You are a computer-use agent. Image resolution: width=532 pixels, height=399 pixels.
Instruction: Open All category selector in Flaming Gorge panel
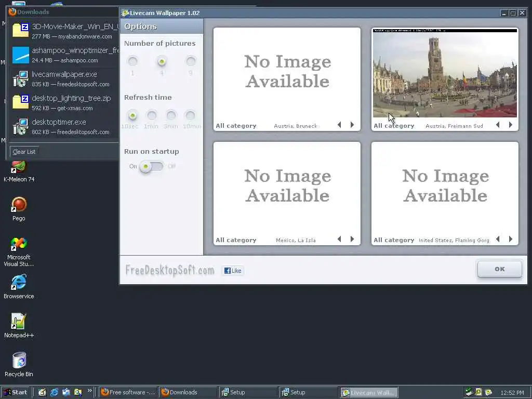(394, 240)
